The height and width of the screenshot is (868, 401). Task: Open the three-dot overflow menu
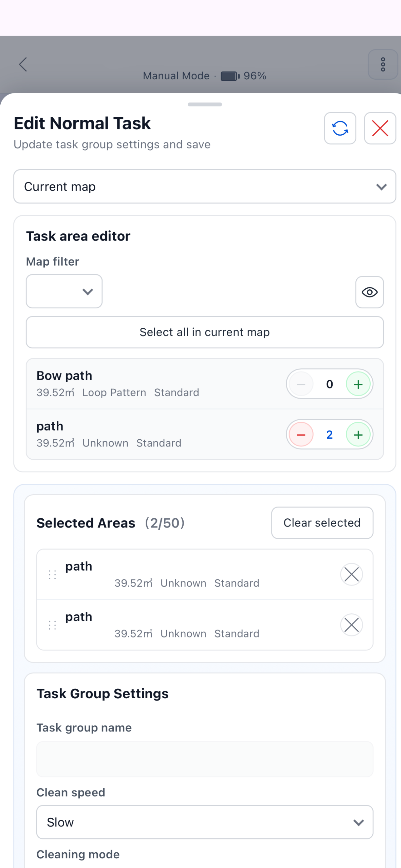pyautogui.click(x=383, y=64)
